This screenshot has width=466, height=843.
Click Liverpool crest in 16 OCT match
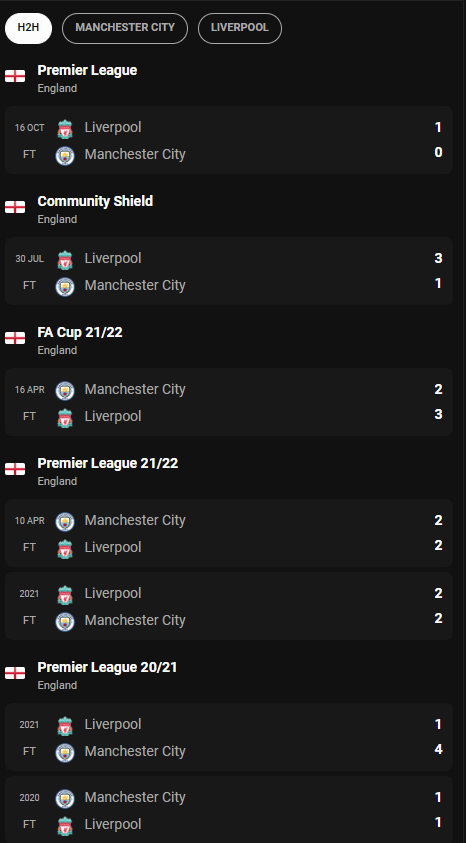(x=65, y=129)
